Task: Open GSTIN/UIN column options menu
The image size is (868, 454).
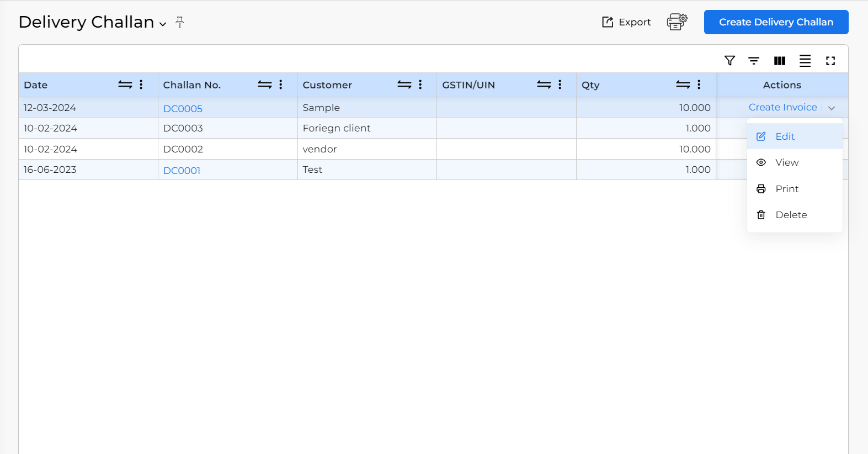Action: tap(560, 85)
